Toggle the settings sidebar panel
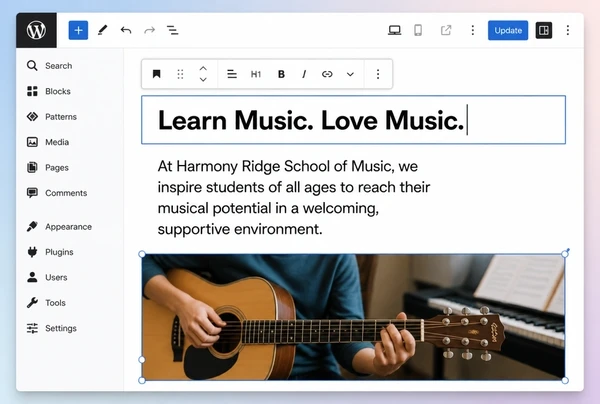The width and height of the screenshot is (600, 404). point(544,30)
